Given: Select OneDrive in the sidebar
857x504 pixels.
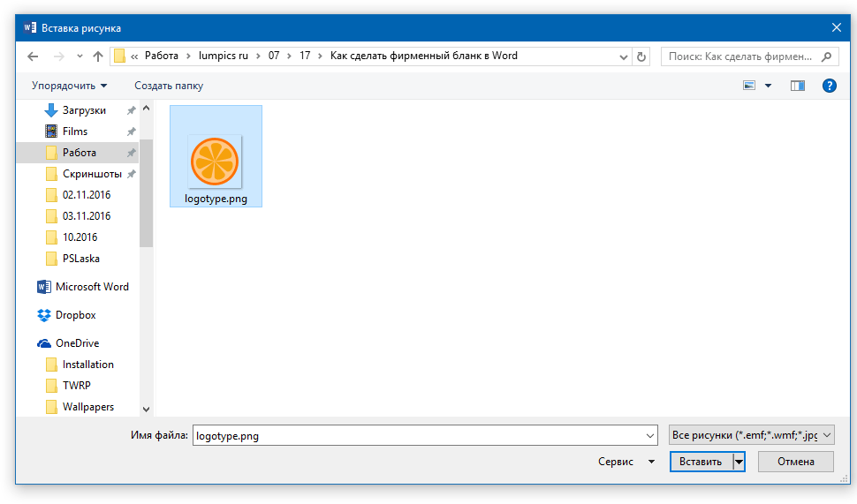Looking at the screenshot, I should (x=77, y=343).
